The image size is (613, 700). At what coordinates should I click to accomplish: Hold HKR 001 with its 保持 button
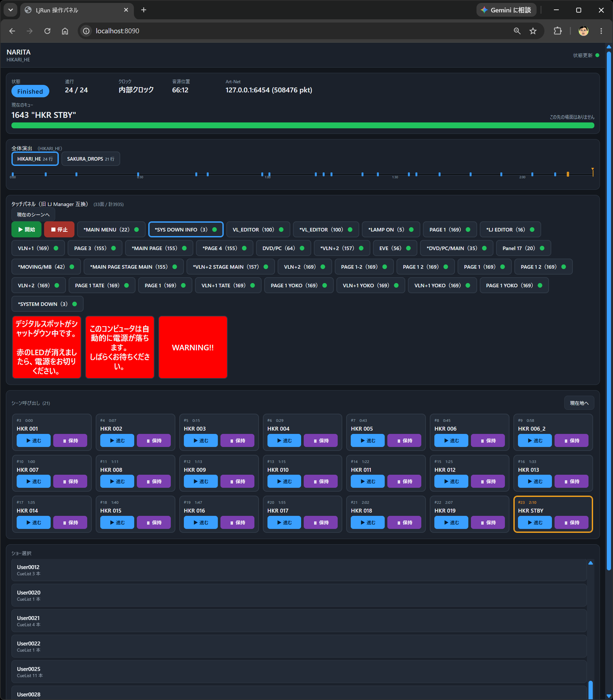point(70,440)
